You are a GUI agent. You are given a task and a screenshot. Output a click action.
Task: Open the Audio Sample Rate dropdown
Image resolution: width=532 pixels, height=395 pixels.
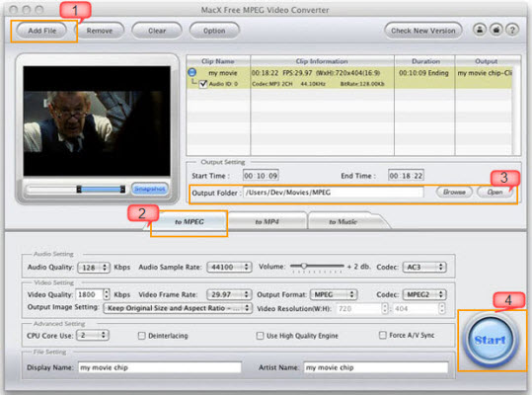pyautogui.click(x=229, y=267)
